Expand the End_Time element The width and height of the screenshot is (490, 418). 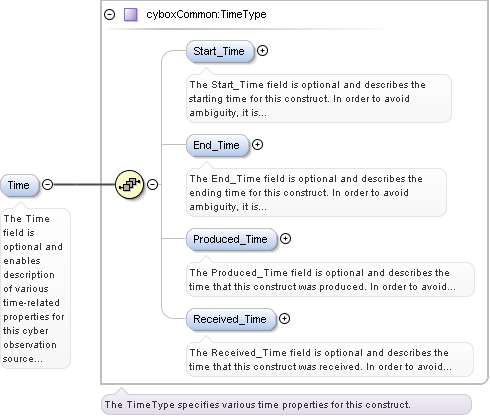tap(257, 145)
